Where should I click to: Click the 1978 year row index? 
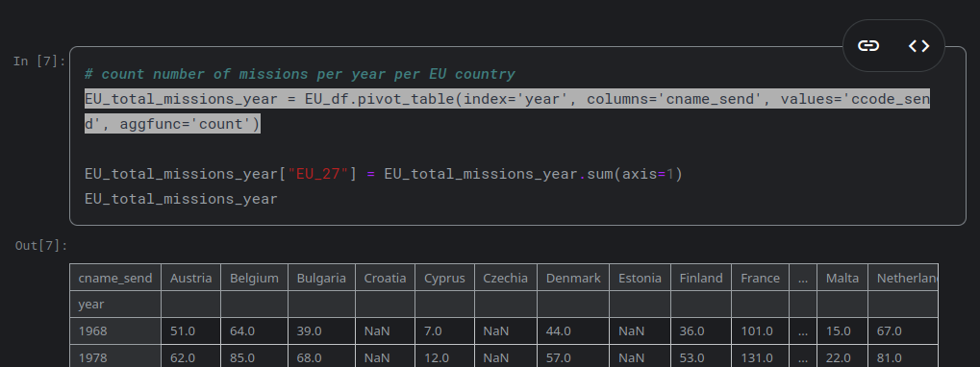pos(115,357)
